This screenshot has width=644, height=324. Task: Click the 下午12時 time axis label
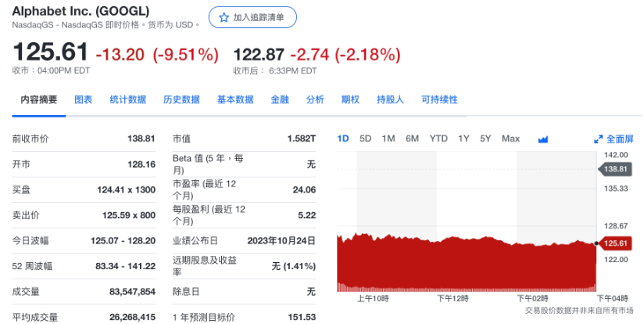(x=453, y=299)
